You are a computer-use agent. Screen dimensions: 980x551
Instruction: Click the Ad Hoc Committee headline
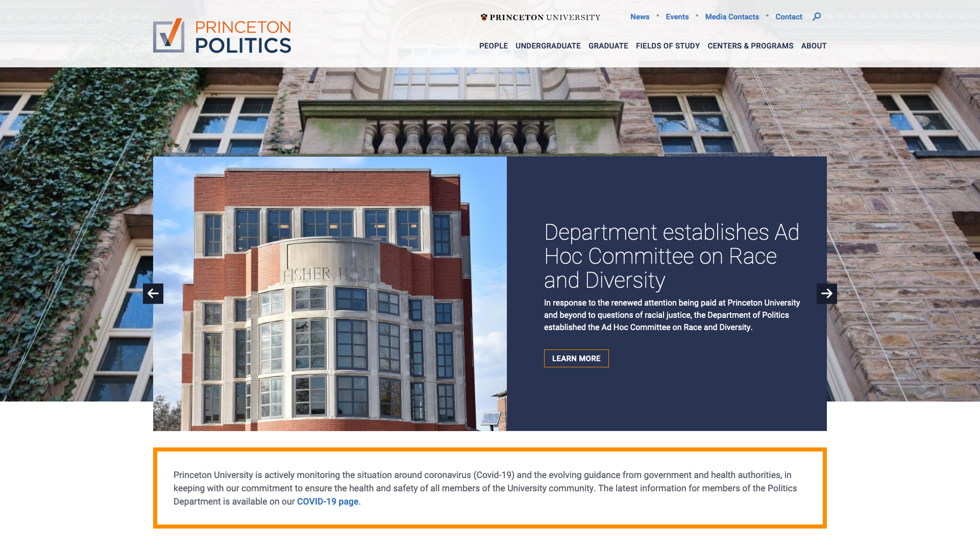pos(672,256)
